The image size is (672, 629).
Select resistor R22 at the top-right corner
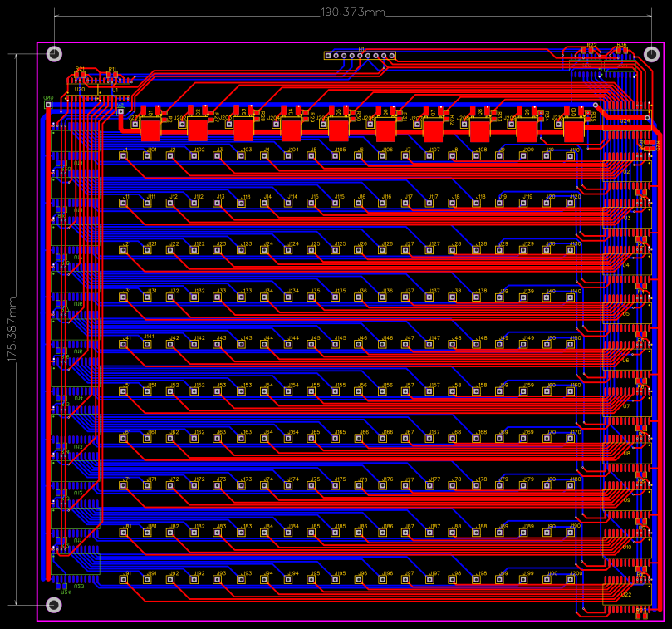(588, 50)
